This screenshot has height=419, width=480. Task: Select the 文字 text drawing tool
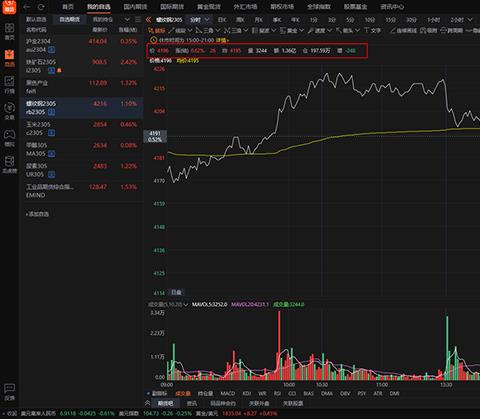pos(373,30)
